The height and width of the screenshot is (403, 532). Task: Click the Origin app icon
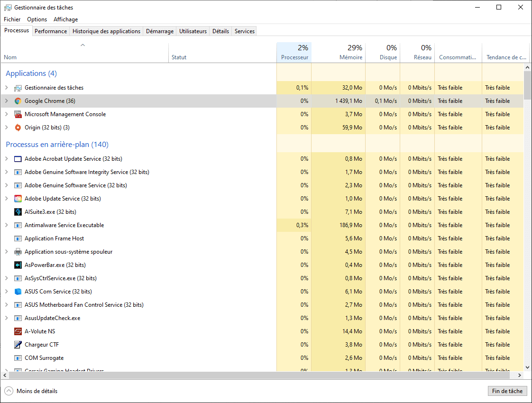(18, 128)
